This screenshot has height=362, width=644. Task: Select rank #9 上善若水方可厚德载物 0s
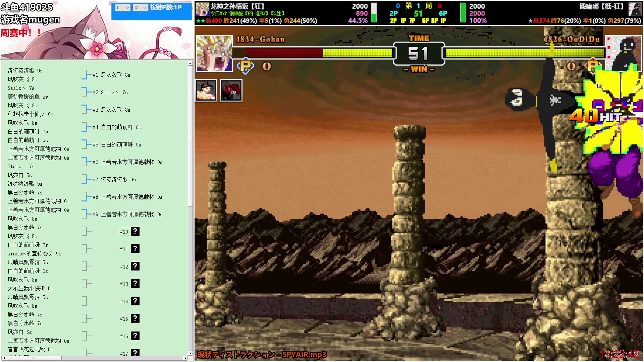[x=128, y=215]
